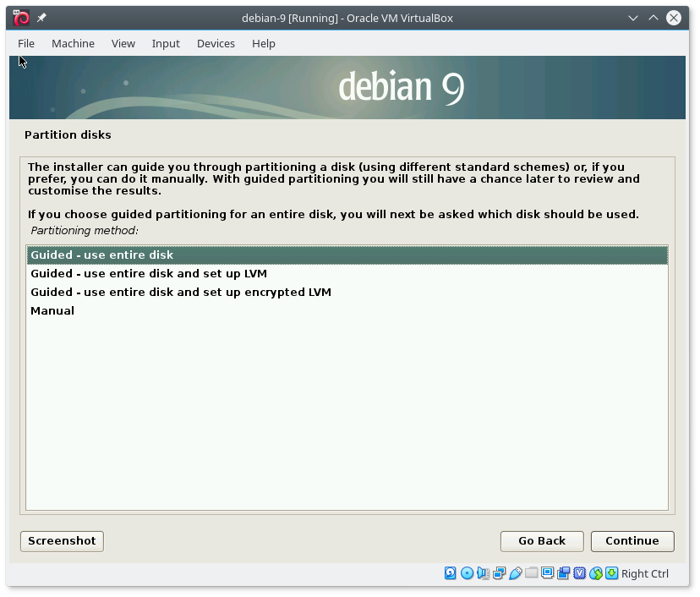The height and width of the screenshot is (597, 700).
Task: Open the network adapter status icon
Action: [499, 573]
